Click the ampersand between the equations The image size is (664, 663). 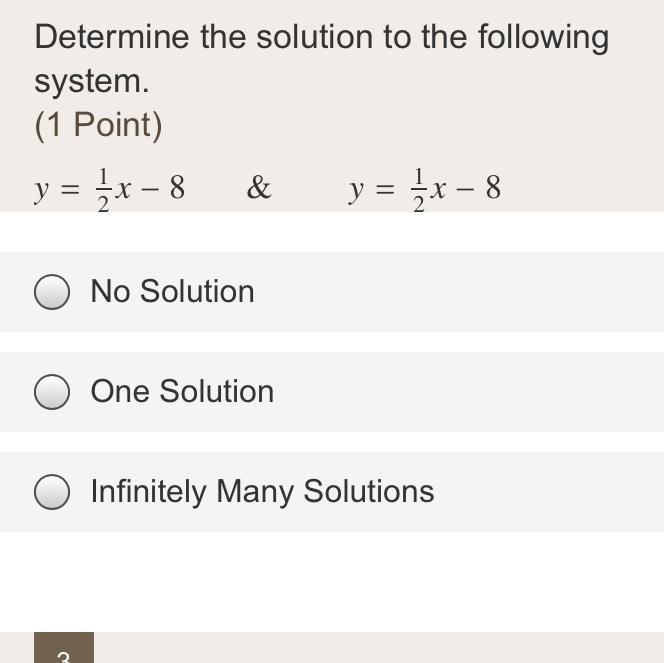259,188
